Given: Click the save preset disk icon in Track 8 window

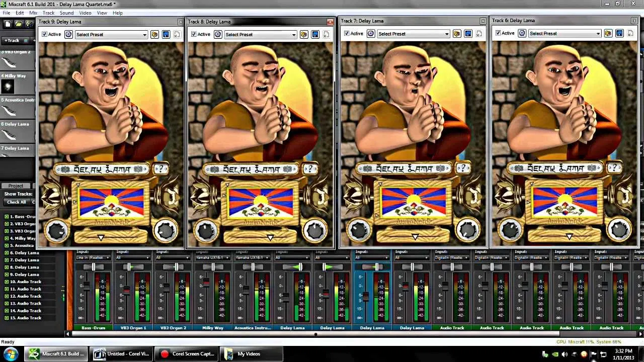Looking at the screenshot, I should click(315, 35).
